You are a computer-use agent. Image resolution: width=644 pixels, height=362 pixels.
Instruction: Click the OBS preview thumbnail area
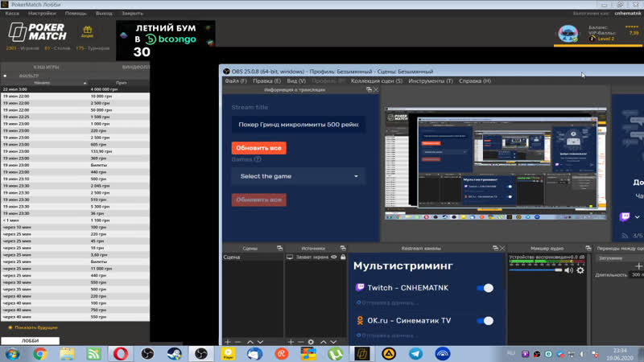495,163
